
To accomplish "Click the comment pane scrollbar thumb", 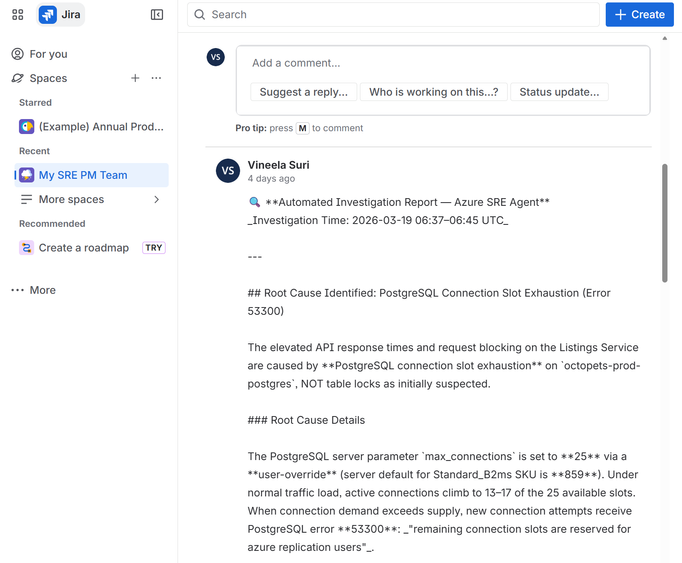I will point(665,223).
